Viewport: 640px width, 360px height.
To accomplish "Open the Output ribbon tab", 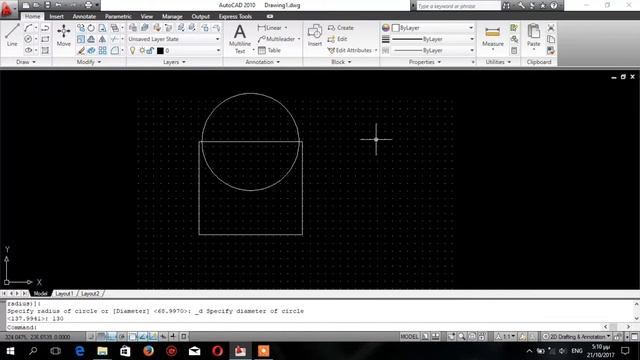I will pos(200,16).
